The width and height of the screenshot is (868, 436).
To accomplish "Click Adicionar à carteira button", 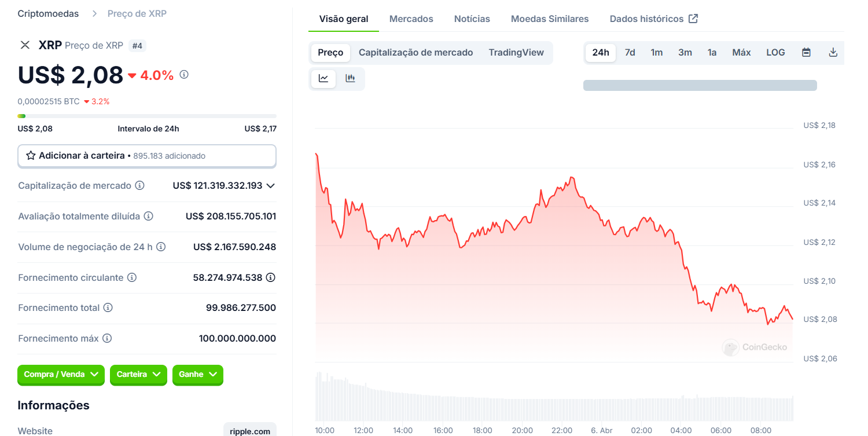I will (147, 156).
